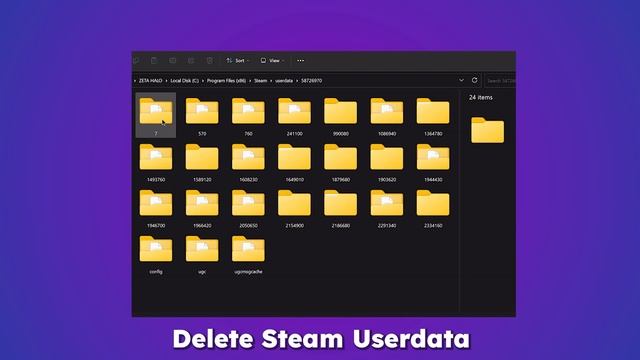Click the Paste clipboard toolbar icon
The height and width of the screenshot is (360, 640).
(x=154, y=60)
